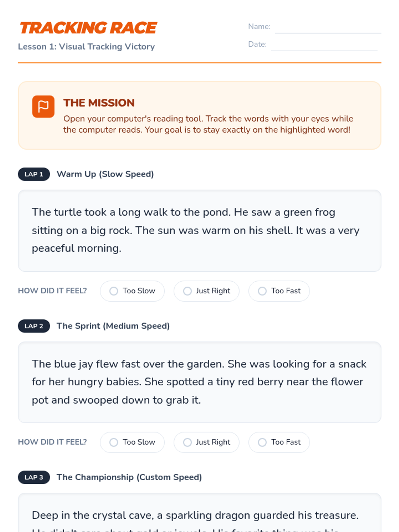Screen dimensions: 399x532
Task: Mark Too Fast for The Sprint lap
Action: [262, 442]
